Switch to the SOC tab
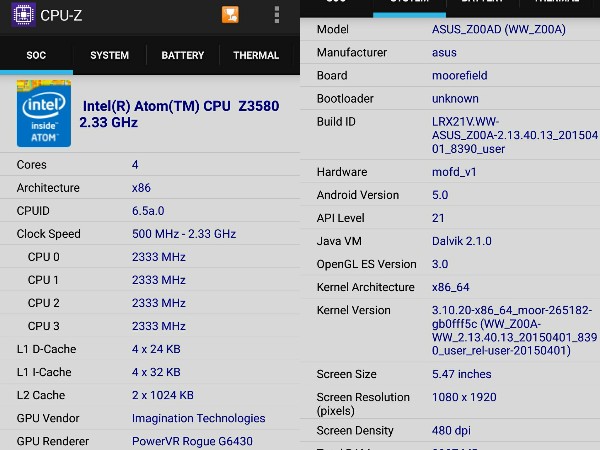Image resolution: width=600 pixels, height=450 pixels. pyautogui.click(x=36, y=55)
